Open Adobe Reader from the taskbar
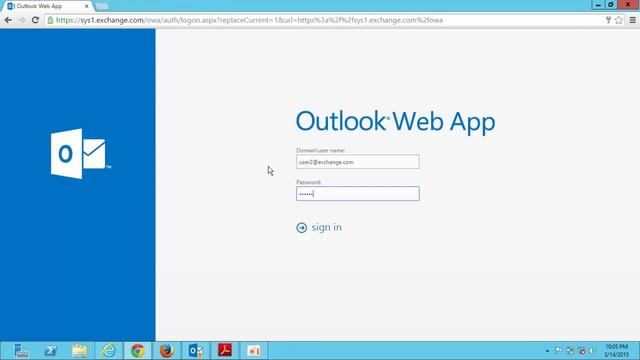The image size is (640, 360). (224, 351)
